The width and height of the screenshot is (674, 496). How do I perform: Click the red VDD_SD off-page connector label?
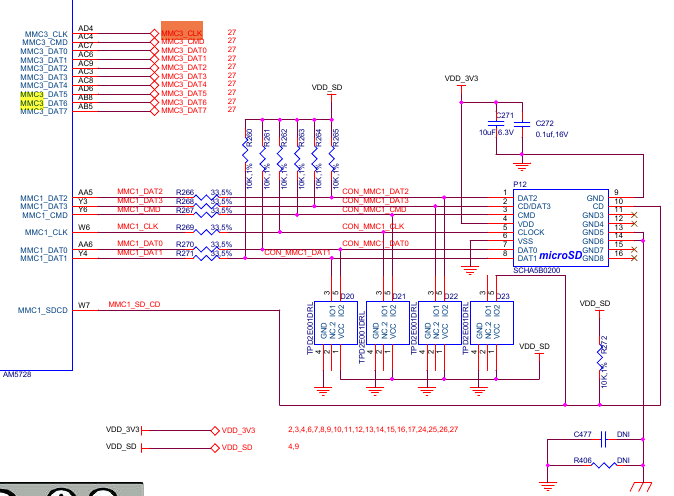237,447
